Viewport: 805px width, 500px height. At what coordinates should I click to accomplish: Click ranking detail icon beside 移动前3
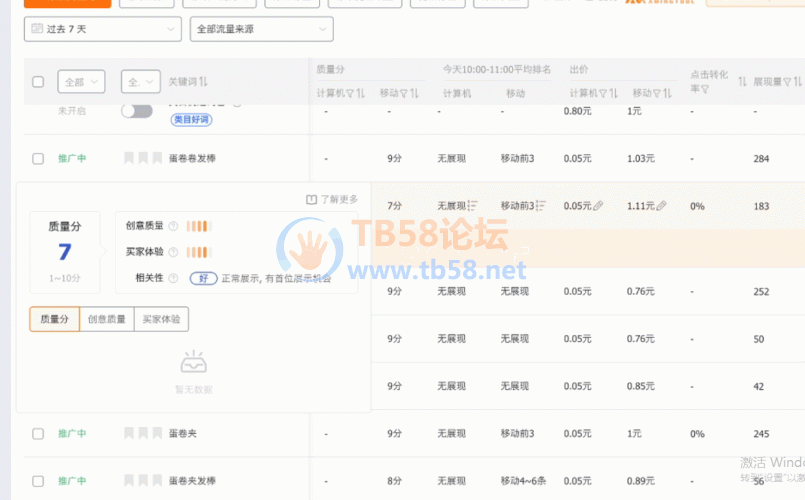[x=540, y=206]
